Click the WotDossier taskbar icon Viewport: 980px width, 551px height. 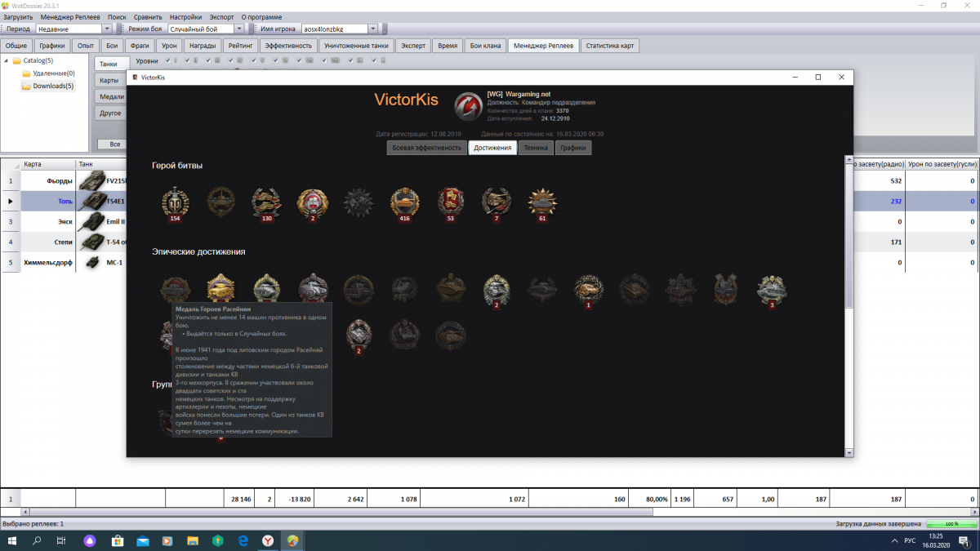292,540
